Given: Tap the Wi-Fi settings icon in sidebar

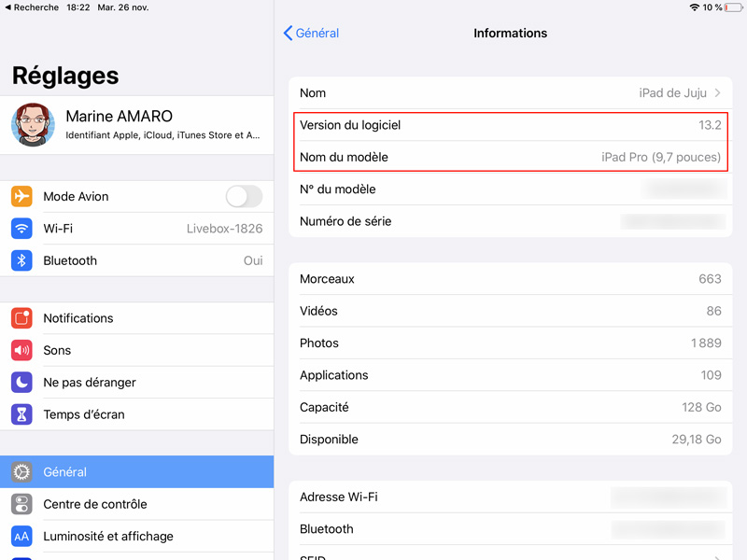Looking at the screenshot, I should 21,229.
